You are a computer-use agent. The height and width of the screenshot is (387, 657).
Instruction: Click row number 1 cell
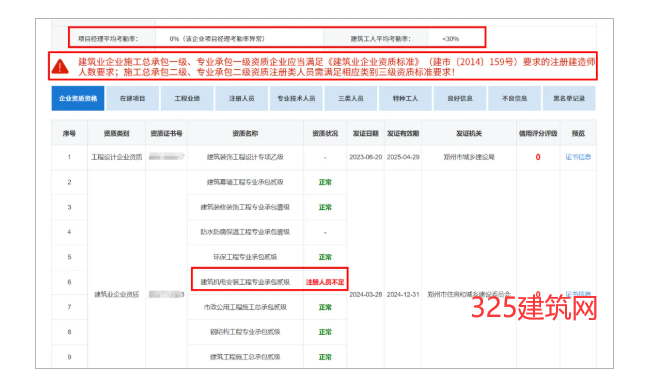[x=69, y=157]
